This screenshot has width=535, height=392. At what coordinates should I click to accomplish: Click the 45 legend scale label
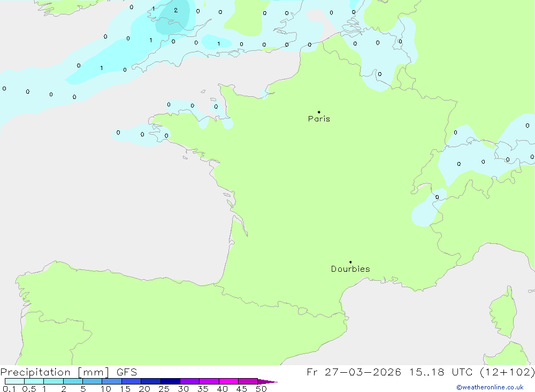[x=242, y=389]
